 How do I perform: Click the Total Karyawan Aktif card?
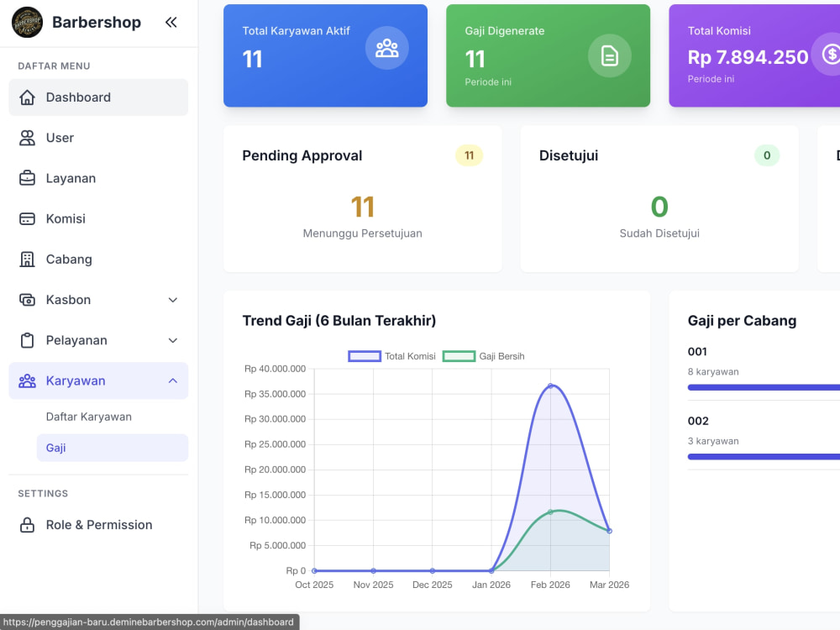[325, 55]
